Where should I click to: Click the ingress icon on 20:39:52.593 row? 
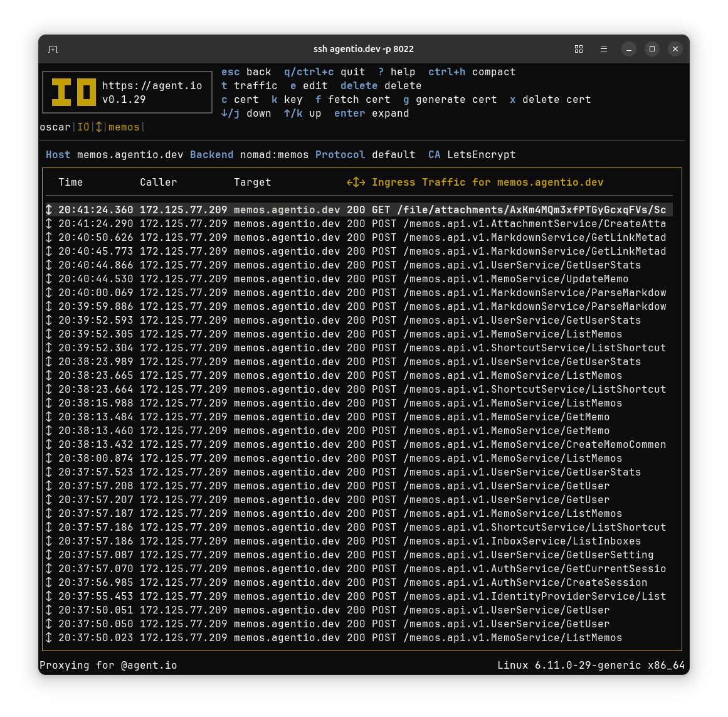coord(49,321)
